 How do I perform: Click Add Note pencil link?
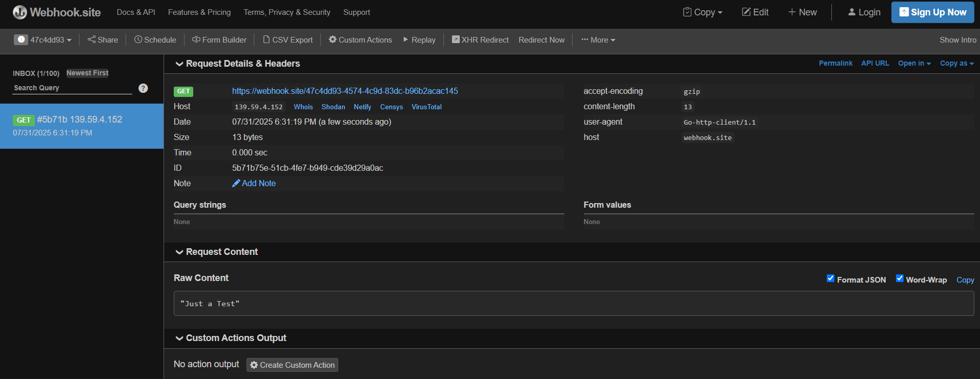tap(254, 184)
